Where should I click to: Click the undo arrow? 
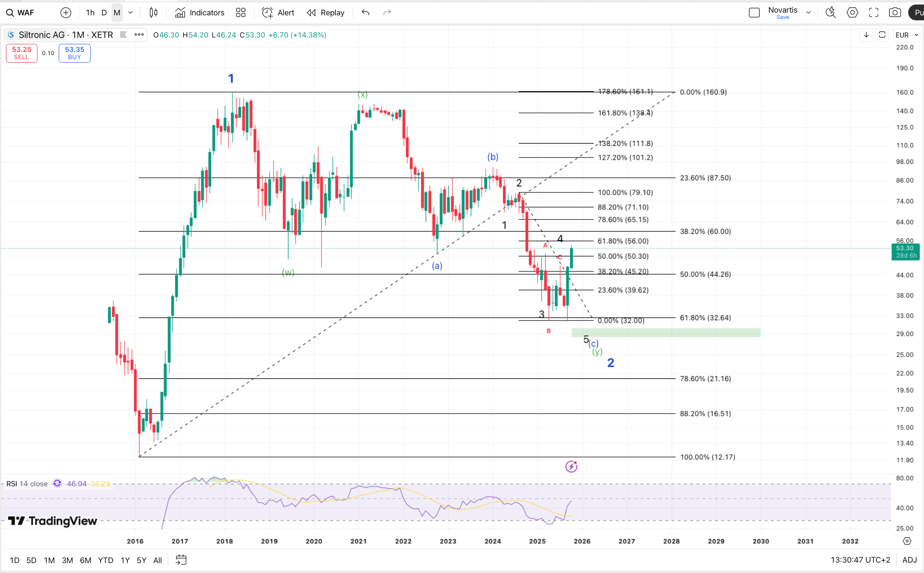click(x=366, y=13)
